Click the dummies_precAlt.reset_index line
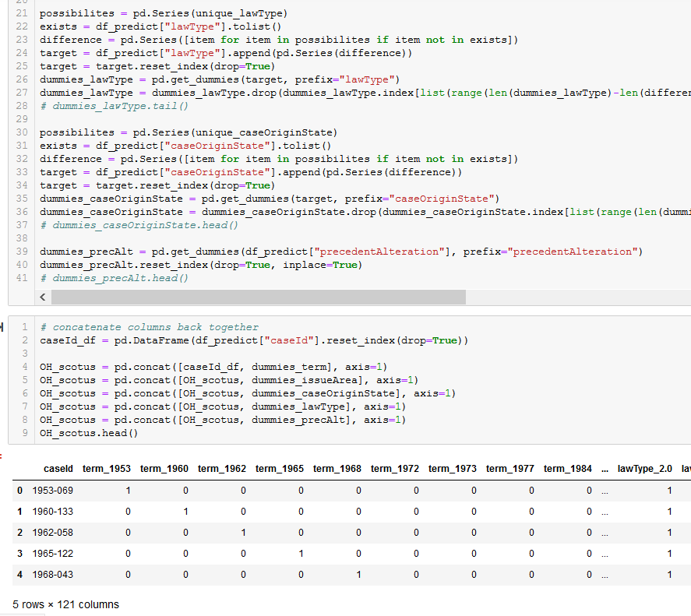 tap(199, 265)
